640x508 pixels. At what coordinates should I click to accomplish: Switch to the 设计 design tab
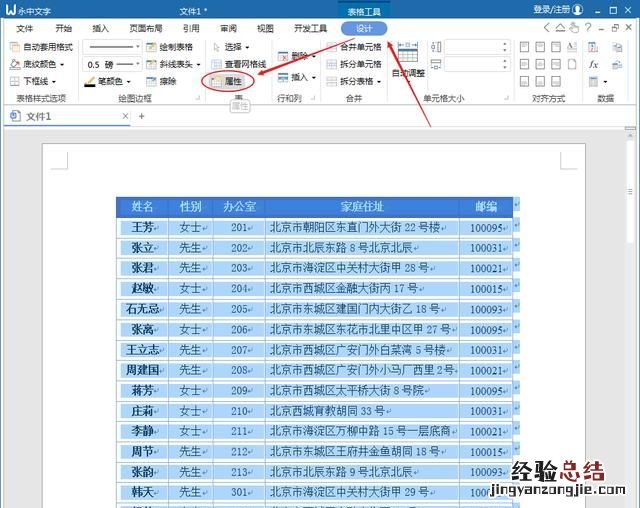coord(363,29)
